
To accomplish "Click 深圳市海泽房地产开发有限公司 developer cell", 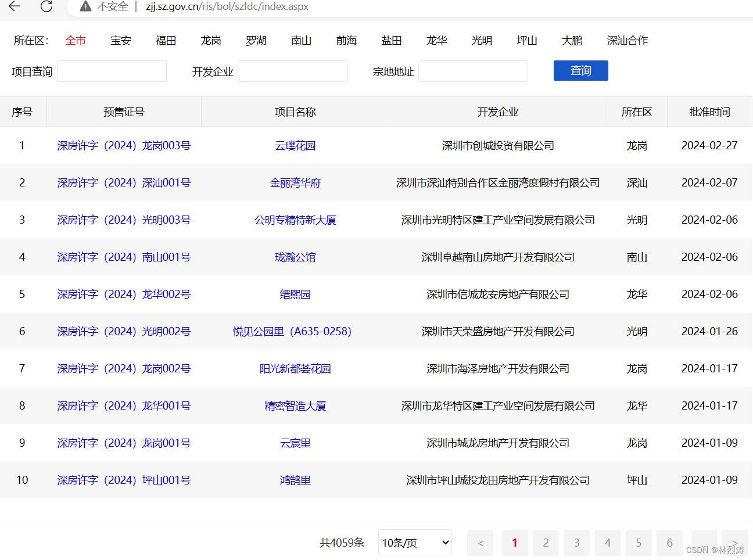I will tap(498, 369).
